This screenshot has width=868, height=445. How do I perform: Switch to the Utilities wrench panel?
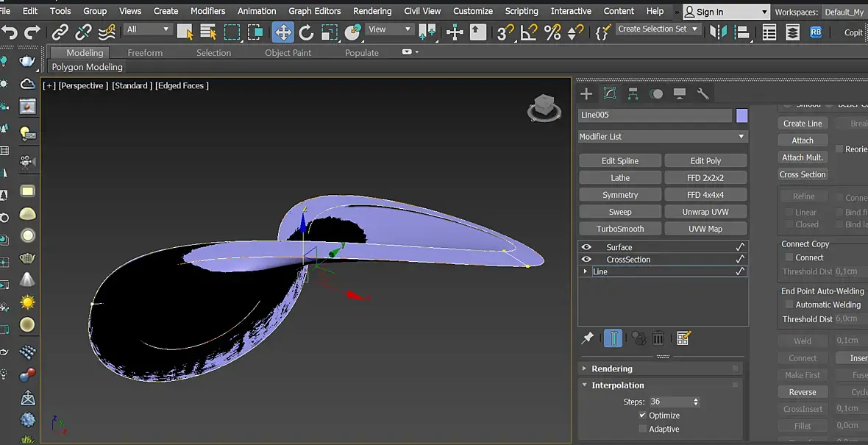click(702, 93)
